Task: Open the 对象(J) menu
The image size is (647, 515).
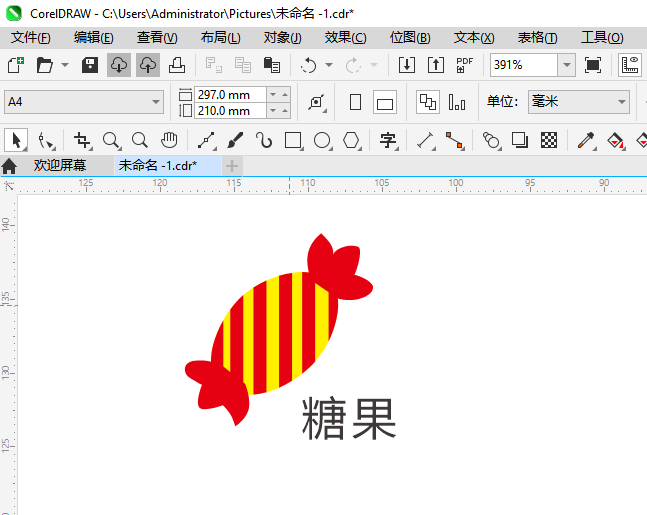Action: click(x=283, y=38)
